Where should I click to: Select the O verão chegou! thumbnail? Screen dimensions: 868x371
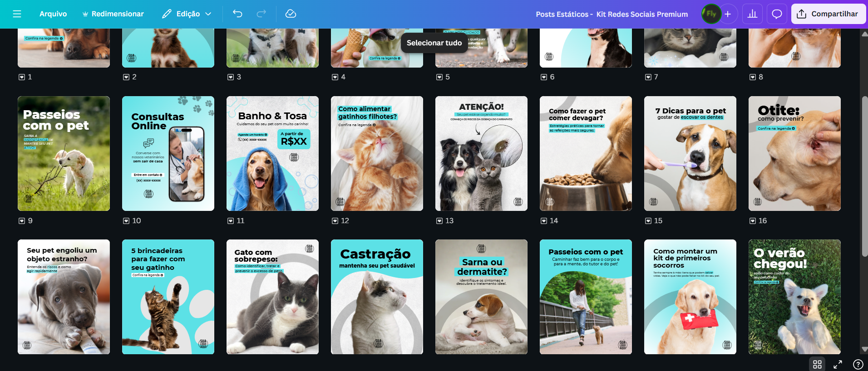(x=794, y=297)
